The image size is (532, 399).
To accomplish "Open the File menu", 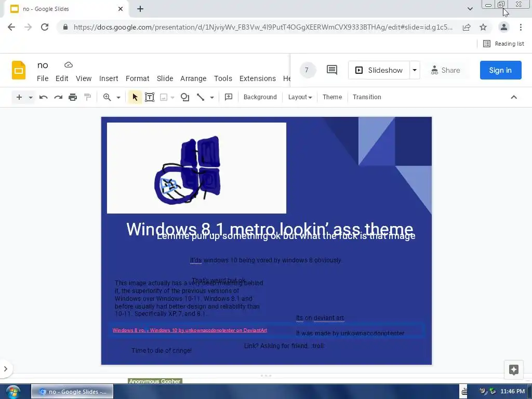I will (43, 78).
